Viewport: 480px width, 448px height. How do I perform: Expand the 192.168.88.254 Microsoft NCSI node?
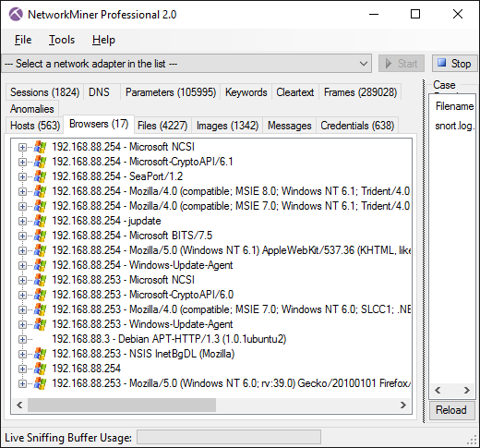22,147
